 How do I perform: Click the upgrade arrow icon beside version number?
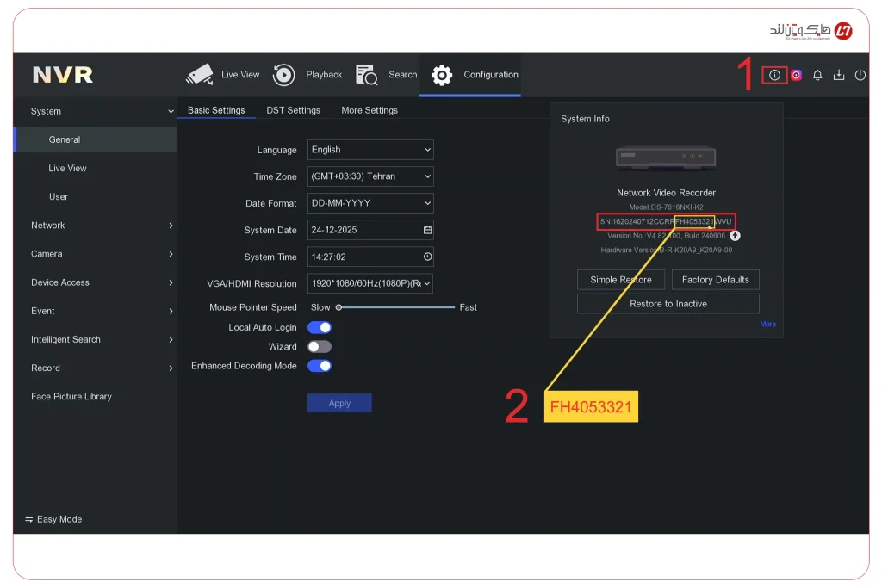pyautogui.click(x=736, y=236)
